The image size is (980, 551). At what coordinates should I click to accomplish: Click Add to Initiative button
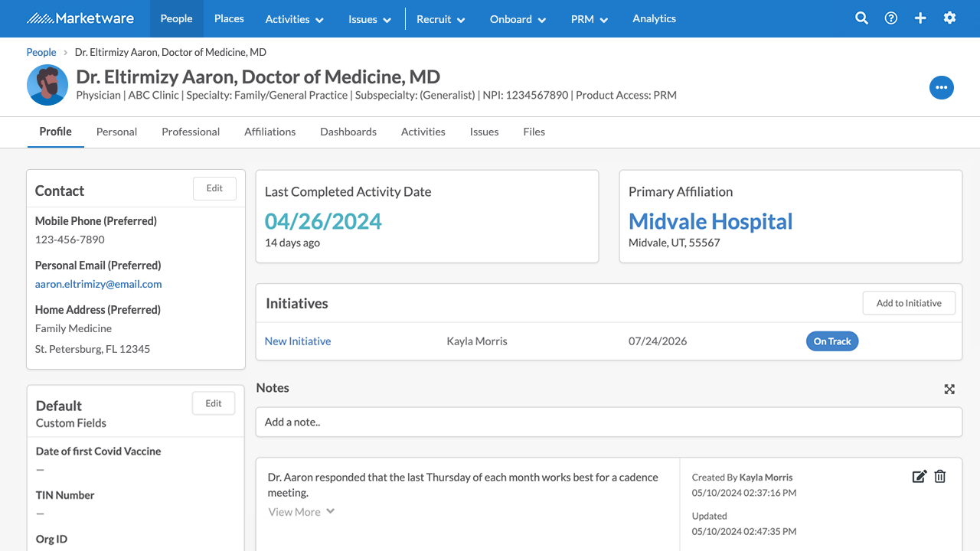[x=908, y=303]
